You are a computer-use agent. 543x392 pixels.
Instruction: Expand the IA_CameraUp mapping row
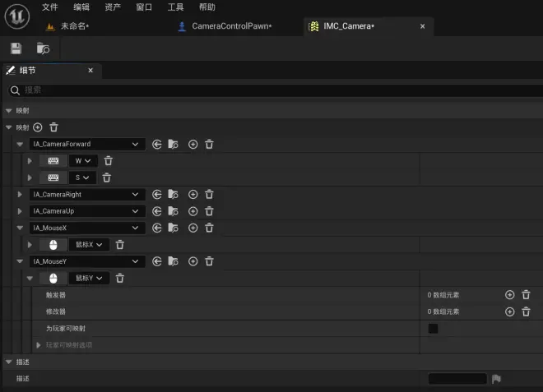click(20, 211)
